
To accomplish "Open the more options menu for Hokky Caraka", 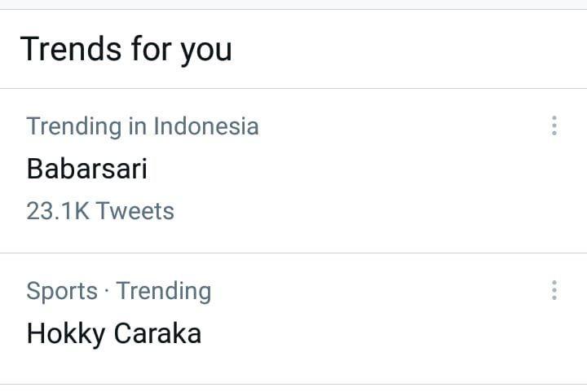I will [x=554, y=290].
